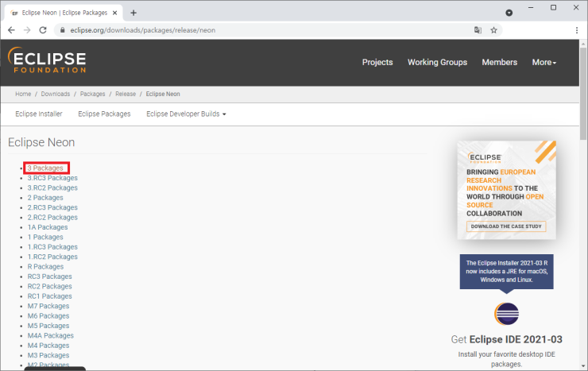Click the translate page icon
Image resolution: width=588 pixels, height=371 pixels.
(478, 30)
